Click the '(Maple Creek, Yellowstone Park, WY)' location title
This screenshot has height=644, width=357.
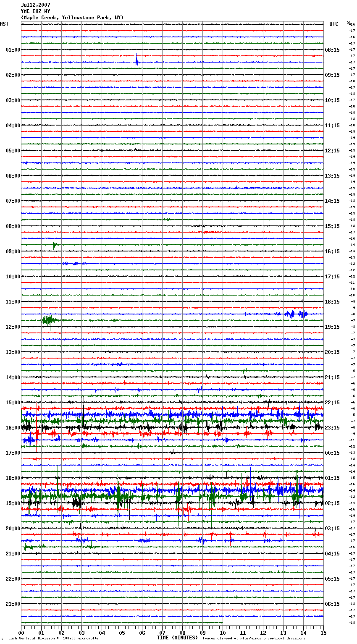[72, 18]
